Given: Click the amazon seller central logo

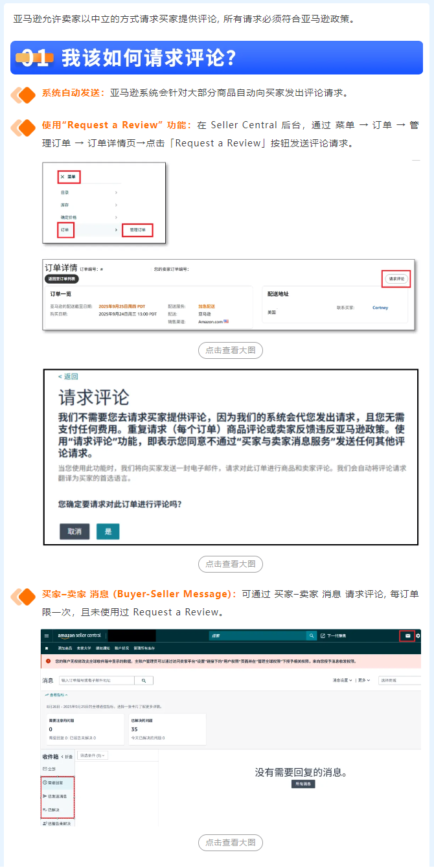Looking at the screenshot, I should [x=78, y=636].
